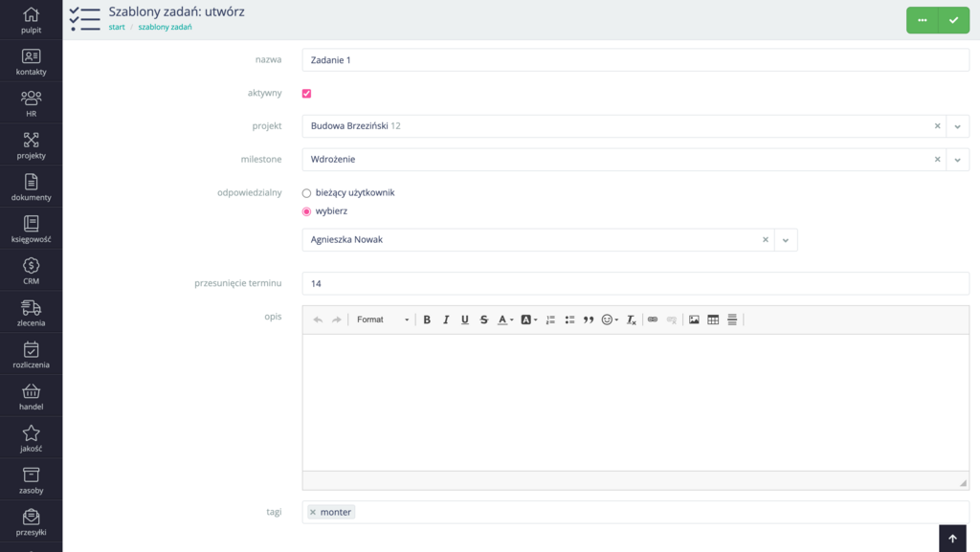Open the Format paragraph style dropdown
The image size is (980, 552).
coord(382,320)
